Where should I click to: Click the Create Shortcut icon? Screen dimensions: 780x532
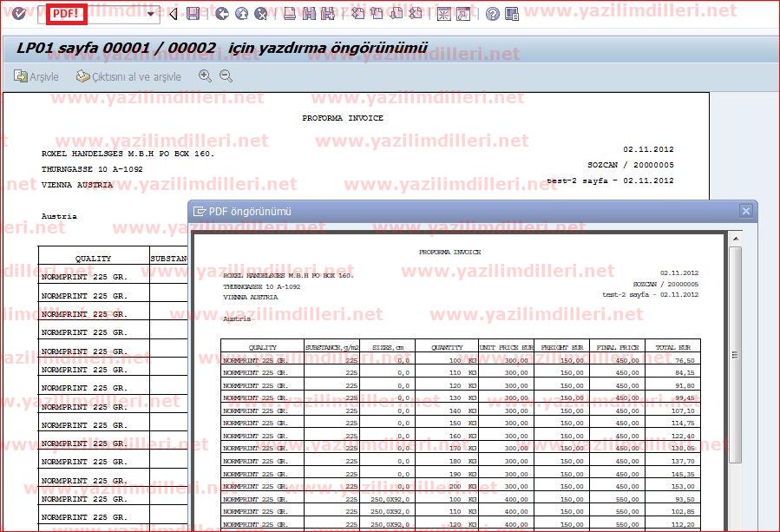(463, 14)
